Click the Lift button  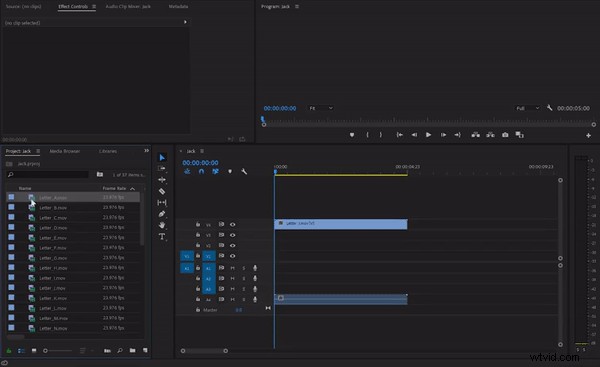pos(475,135)
